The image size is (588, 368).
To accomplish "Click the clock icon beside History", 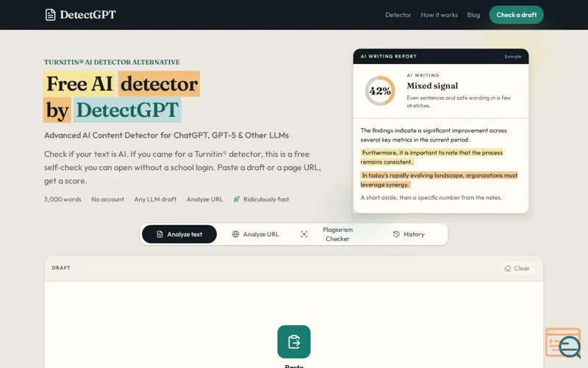I will (x=396, y=234).
